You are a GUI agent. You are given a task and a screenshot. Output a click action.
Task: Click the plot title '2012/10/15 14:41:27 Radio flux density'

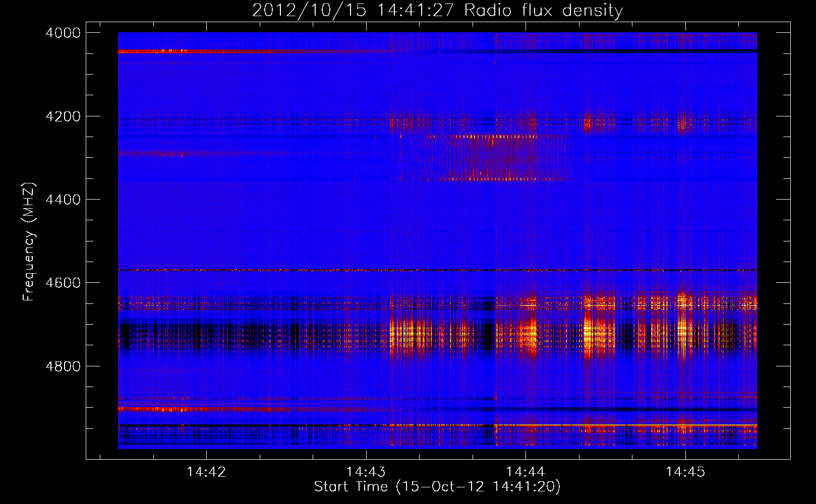(437, 10)
